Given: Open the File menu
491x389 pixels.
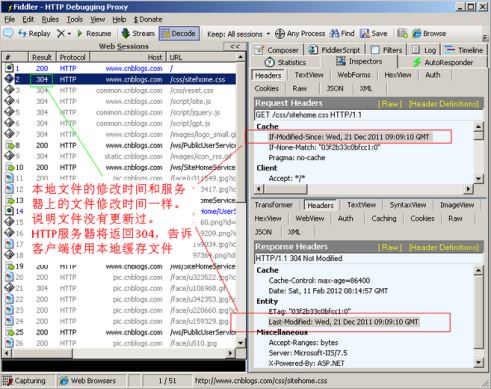Looking at the screenshot, I should [9, 19].
